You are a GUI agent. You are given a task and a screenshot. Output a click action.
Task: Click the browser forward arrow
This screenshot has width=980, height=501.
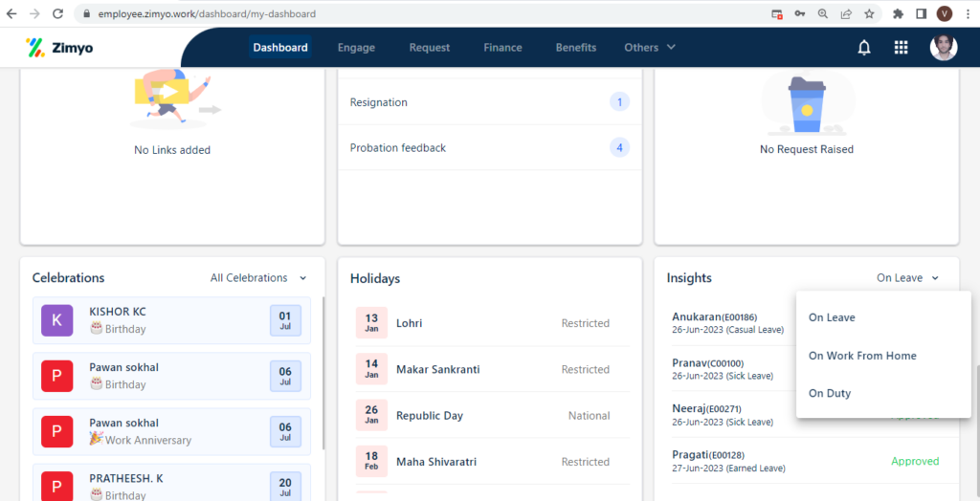point(35,13)
